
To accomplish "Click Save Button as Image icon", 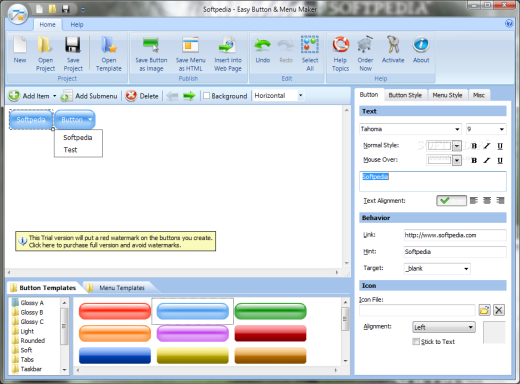I will pos(151,45).
